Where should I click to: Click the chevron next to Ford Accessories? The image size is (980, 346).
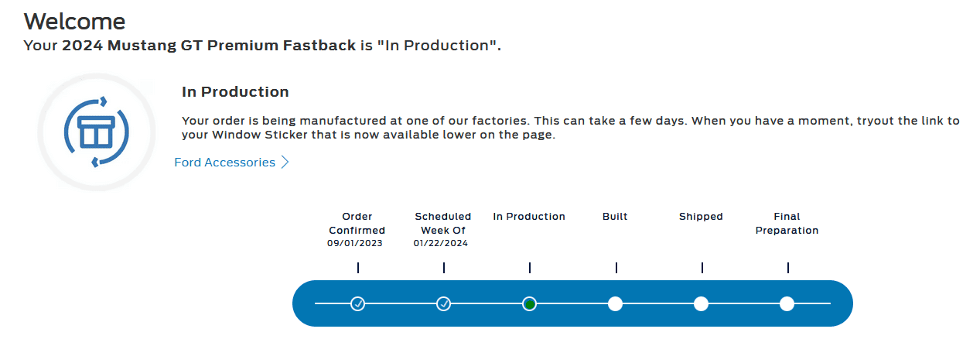pos(285,163)
